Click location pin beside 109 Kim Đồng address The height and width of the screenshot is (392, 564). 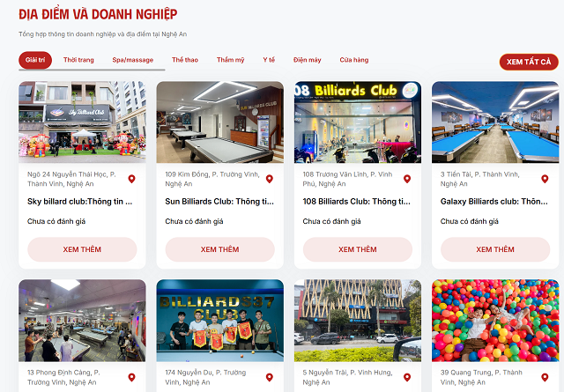(x=270, y=179)
